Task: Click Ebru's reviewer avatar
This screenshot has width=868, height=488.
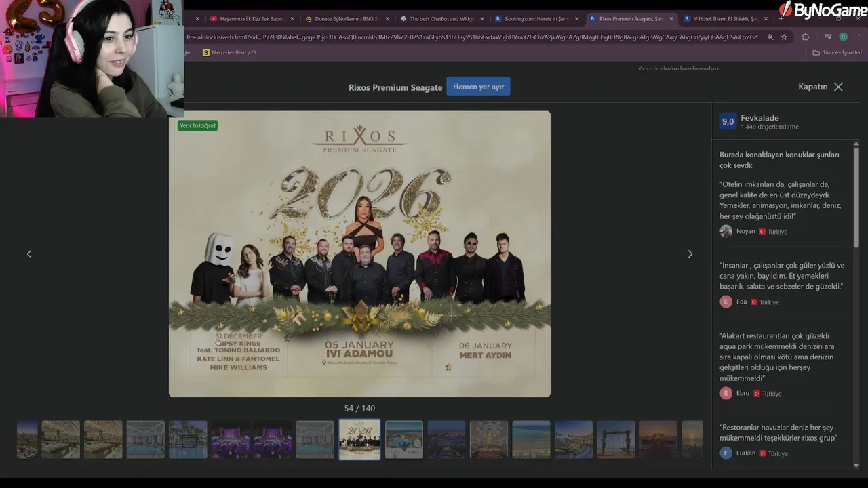Action: point(726,393)
